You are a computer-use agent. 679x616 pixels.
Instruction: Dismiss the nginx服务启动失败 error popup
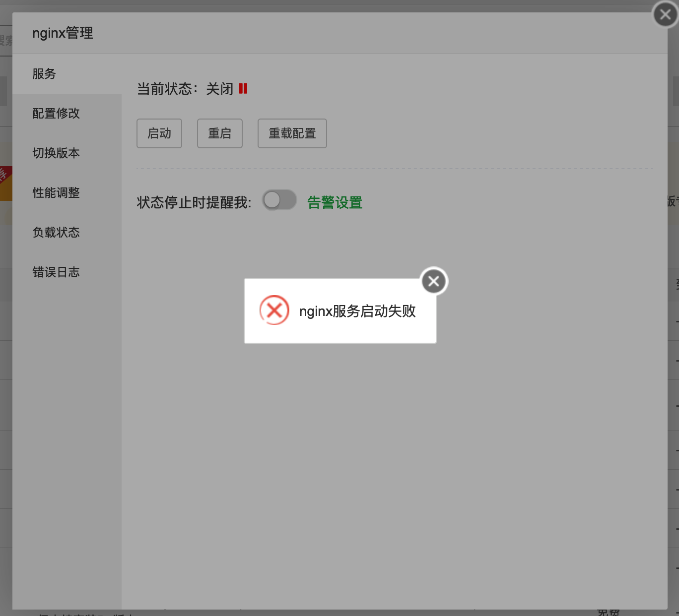[434, 281]
